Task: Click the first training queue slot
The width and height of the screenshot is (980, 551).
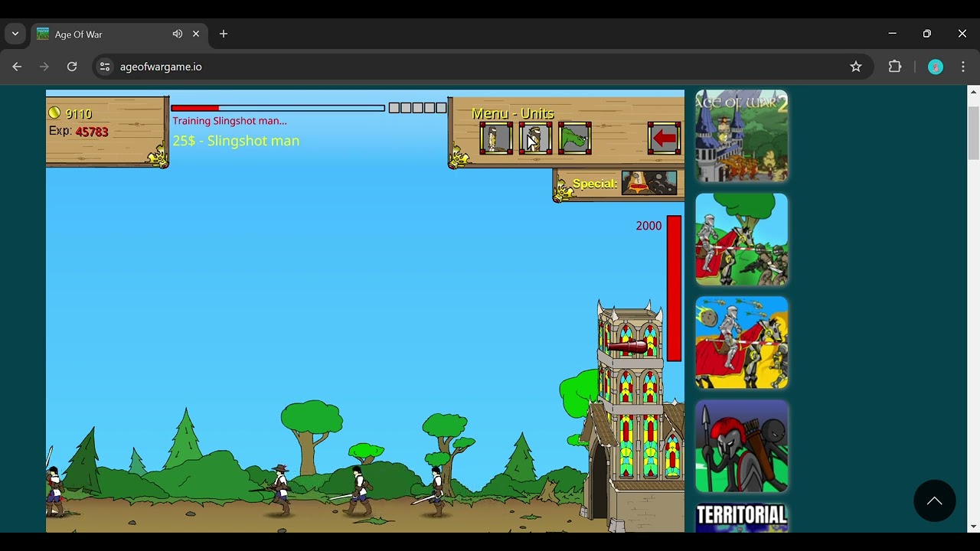Action: point(394,108)
